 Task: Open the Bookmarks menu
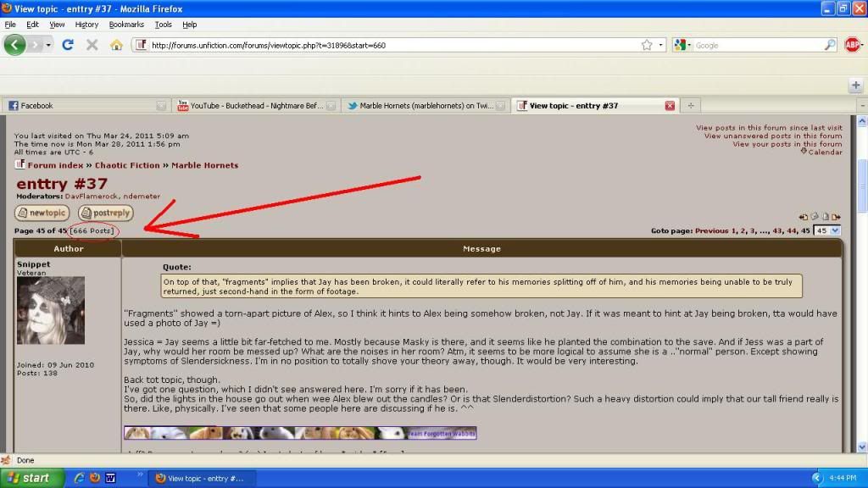tap(126, 25)
